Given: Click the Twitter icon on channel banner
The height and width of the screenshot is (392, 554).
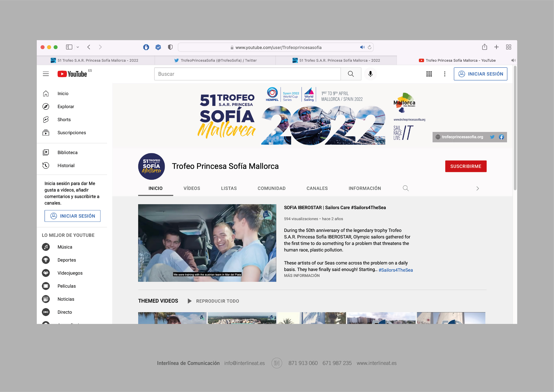Looking at the screenshot, I should tap(492, 137).
